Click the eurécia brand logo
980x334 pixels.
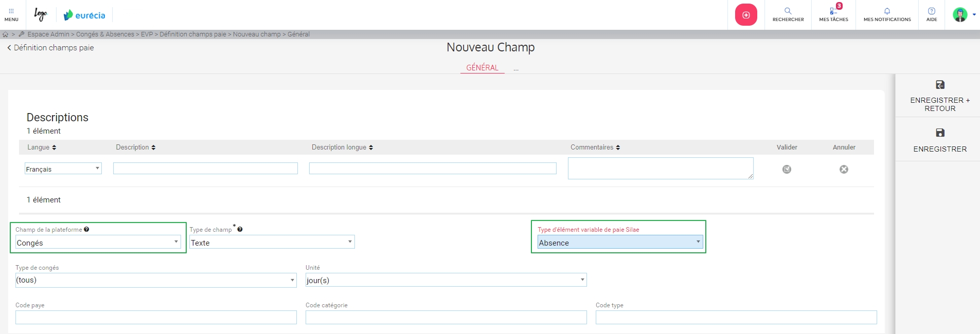coord(84,15)
